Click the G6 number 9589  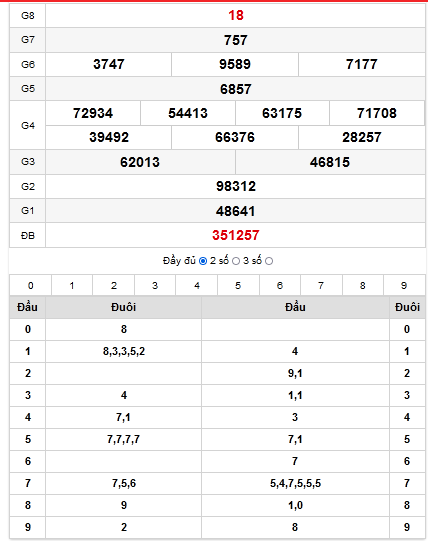(235, 64)
